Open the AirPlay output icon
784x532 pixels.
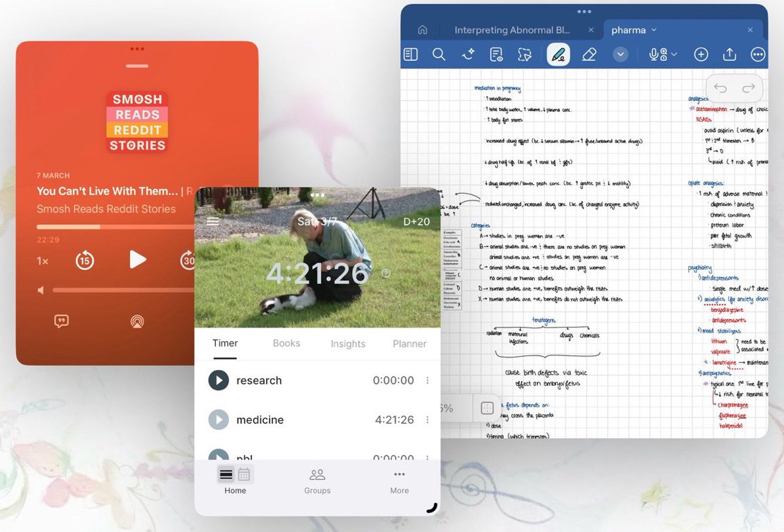pos(137,322)
